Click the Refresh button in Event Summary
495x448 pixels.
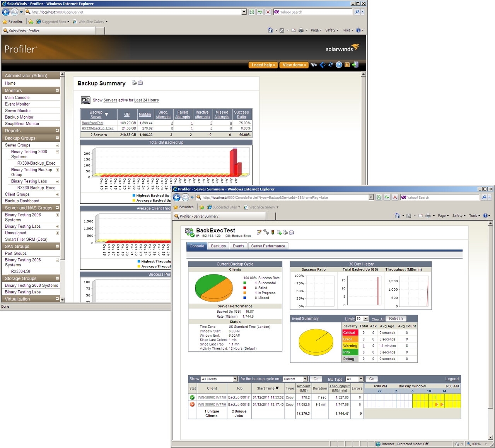(396, 319)
